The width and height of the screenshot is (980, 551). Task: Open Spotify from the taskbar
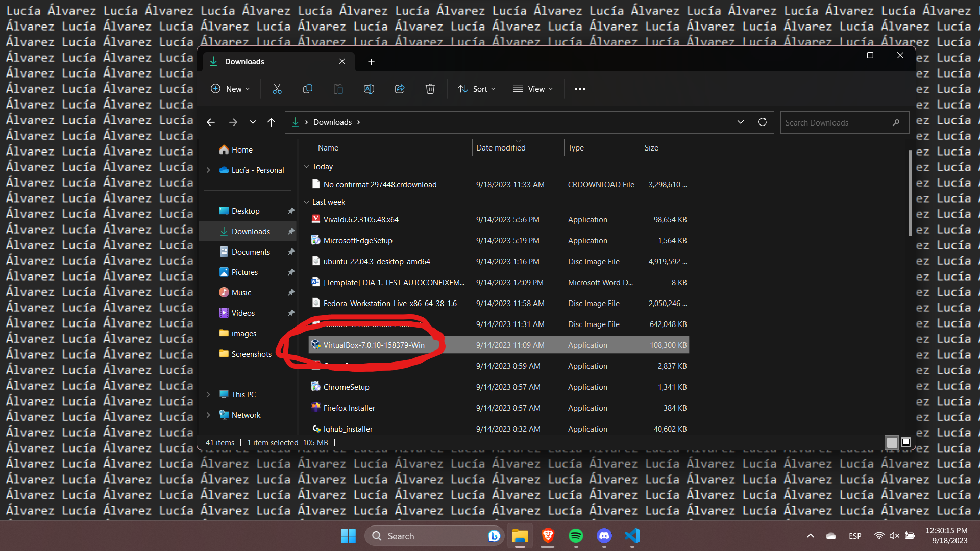(576, 536)
